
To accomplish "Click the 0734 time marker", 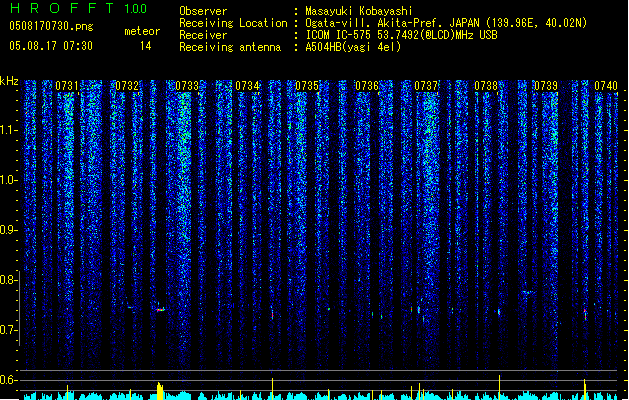I will [x=247, y=86].
